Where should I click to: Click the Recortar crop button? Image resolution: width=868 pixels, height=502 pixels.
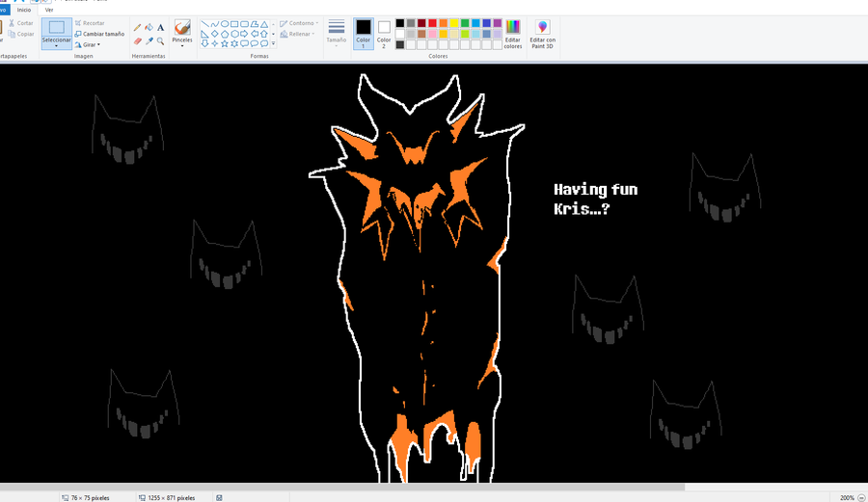(90, 23)
